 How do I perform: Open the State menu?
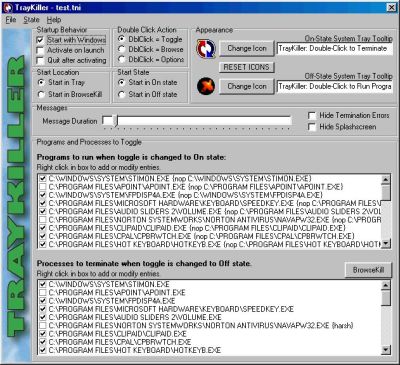point(31,20)
